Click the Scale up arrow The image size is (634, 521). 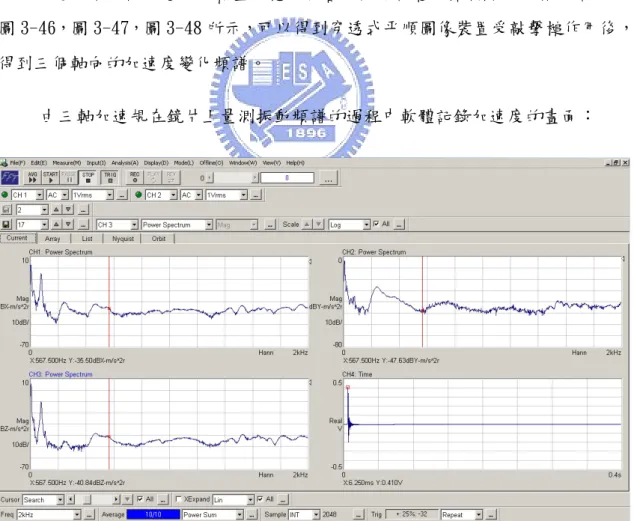click(307, 224)
